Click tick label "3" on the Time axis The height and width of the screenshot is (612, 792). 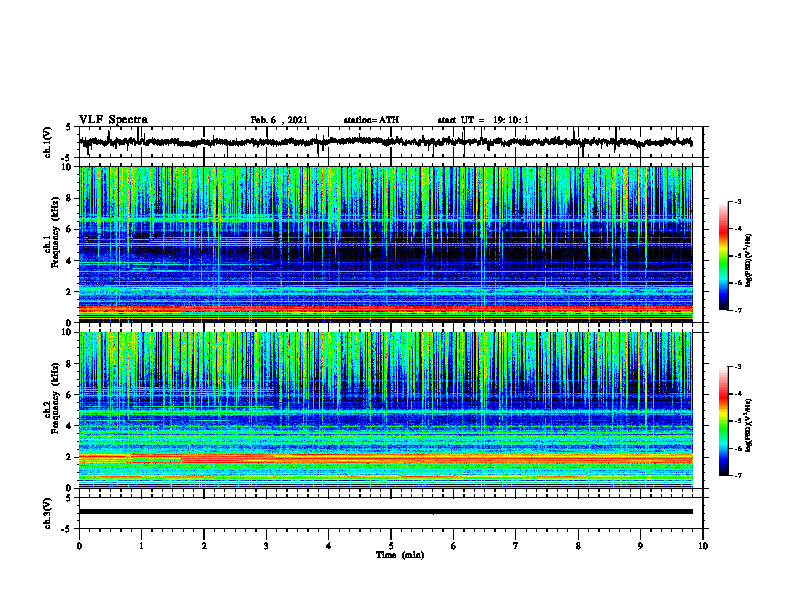click(266, 546)
